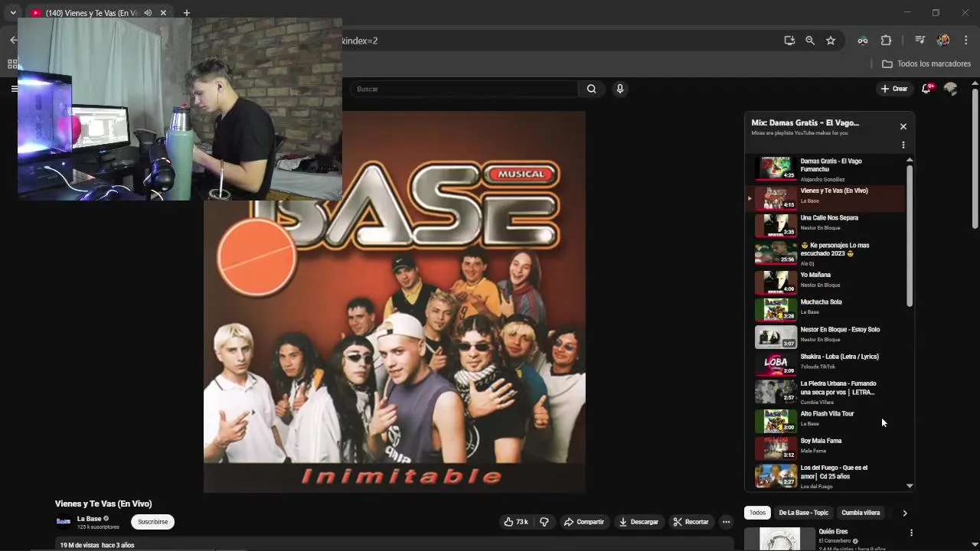Open Mix playlist options menu
980x551 pixels.
(903, 145)
